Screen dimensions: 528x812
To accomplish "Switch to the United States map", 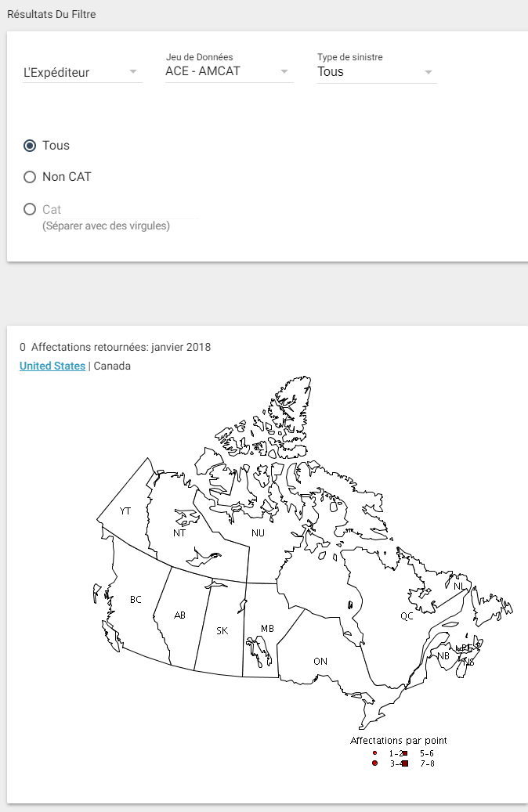I will pyautogui.click(x=52, y=366).
